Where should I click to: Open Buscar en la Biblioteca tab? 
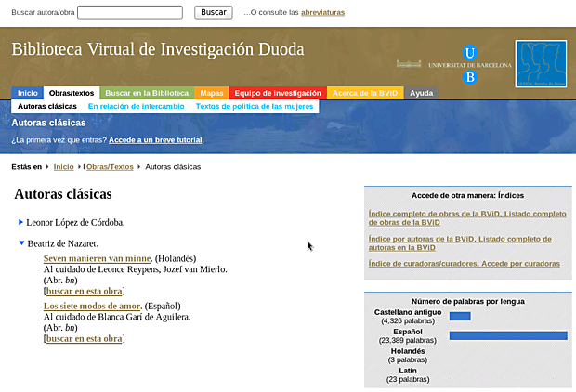point(147,93)
